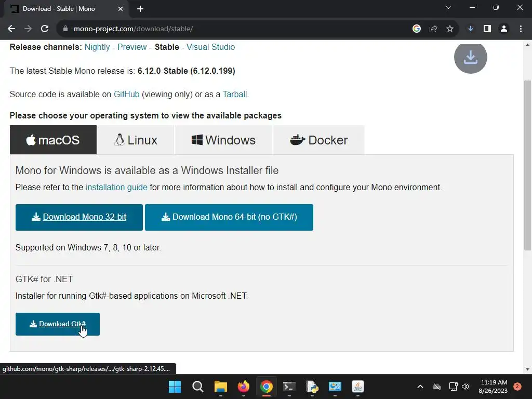
Task: Click the round floating download button
Action: pos(471,57)
